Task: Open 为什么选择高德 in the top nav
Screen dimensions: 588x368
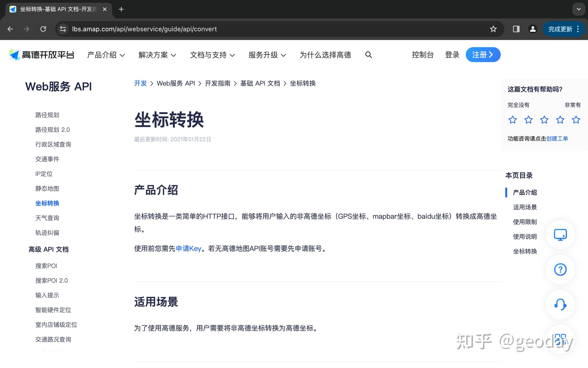Action: [x=325, y=55]
